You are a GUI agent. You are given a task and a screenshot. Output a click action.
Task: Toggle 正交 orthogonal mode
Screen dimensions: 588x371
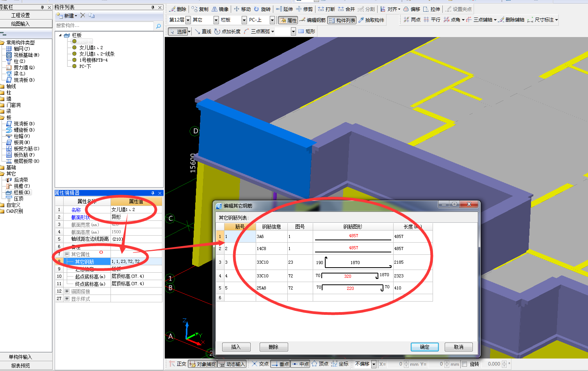178,364
